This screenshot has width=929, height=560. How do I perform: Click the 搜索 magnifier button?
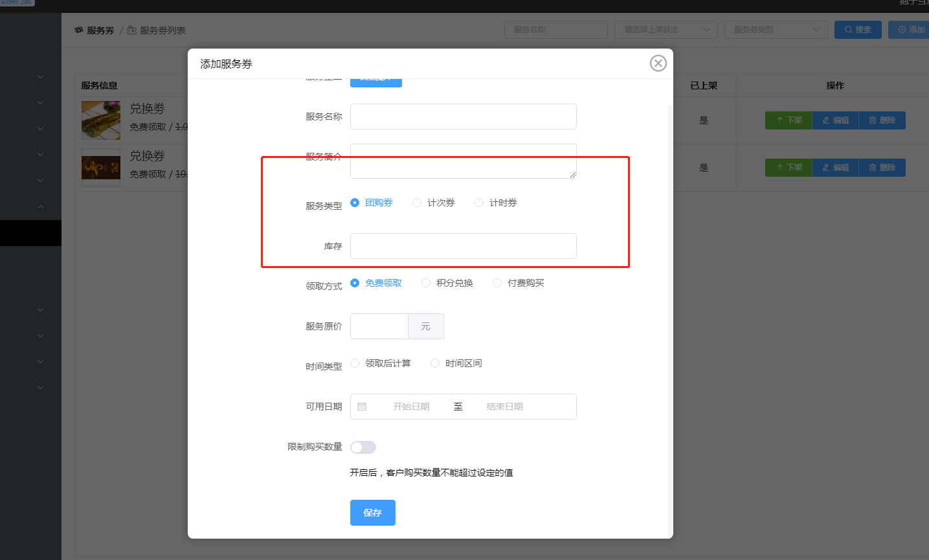pos(858,30)
